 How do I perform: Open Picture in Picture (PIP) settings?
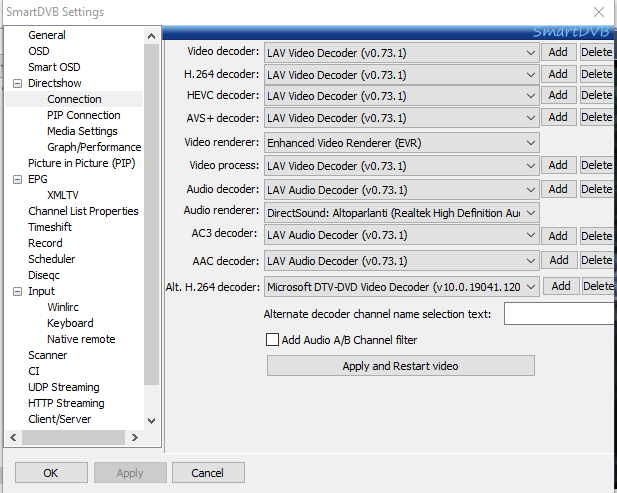[82, 163]
